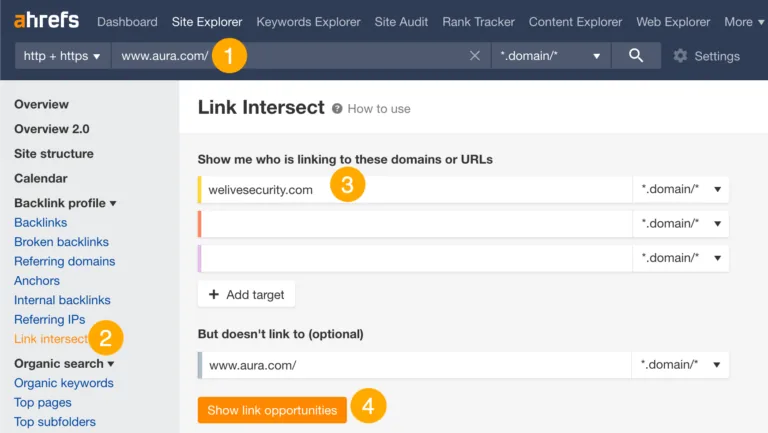This screenshot has width=768, height=433.
Task: Open Calendar in sidebar
Action: pyautogui.click(x=41, y=178)
